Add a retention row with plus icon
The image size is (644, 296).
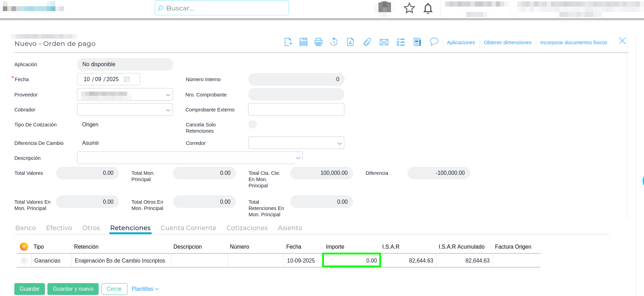(x=24, y=247)
